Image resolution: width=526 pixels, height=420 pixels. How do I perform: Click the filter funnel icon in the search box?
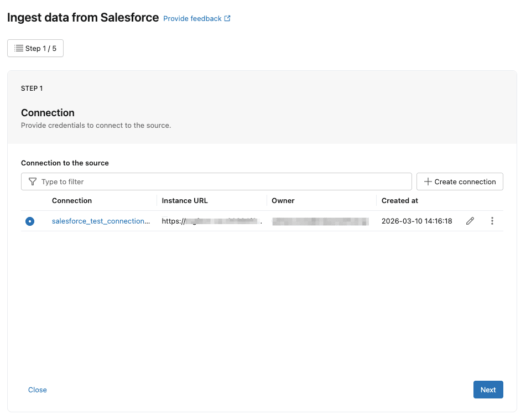[x=32, y=182]
